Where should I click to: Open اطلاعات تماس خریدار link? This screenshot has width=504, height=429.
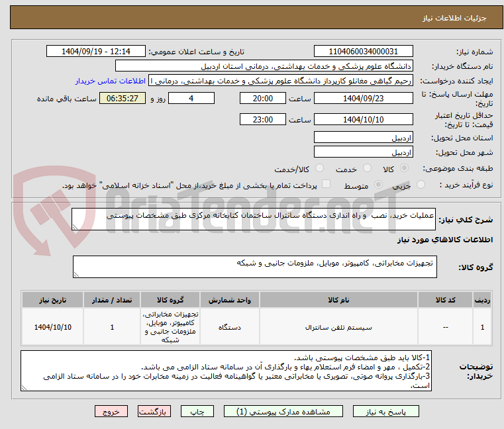pyautogui.click(x=111, y=81)
